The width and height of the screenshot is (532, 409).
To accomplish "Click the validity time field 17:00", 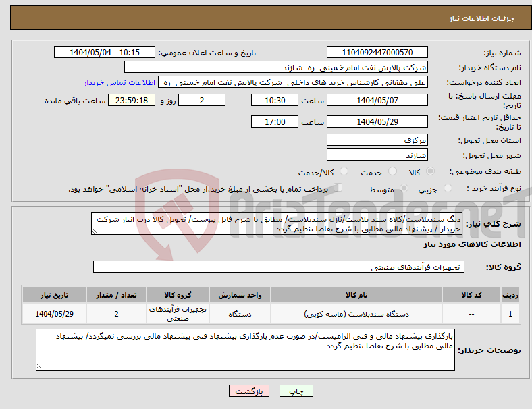I will pyautogui.click(x=275, y=121).
